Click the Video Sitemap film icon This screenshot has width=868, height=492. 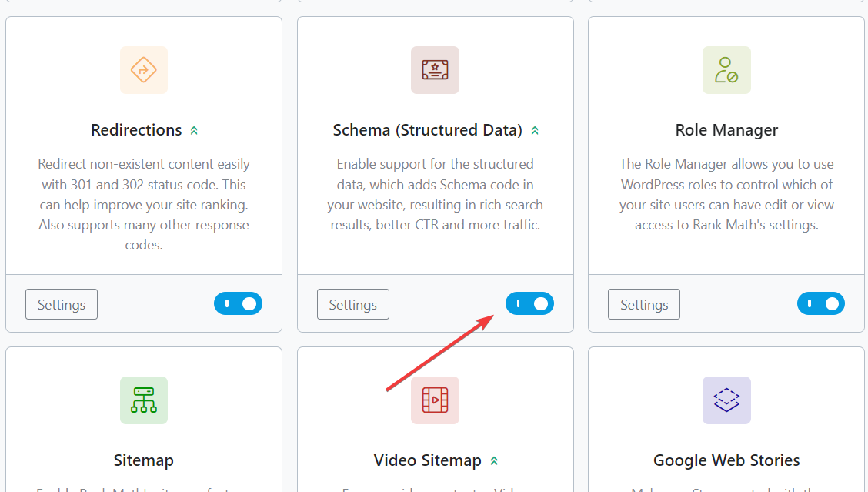click(435, 400)
